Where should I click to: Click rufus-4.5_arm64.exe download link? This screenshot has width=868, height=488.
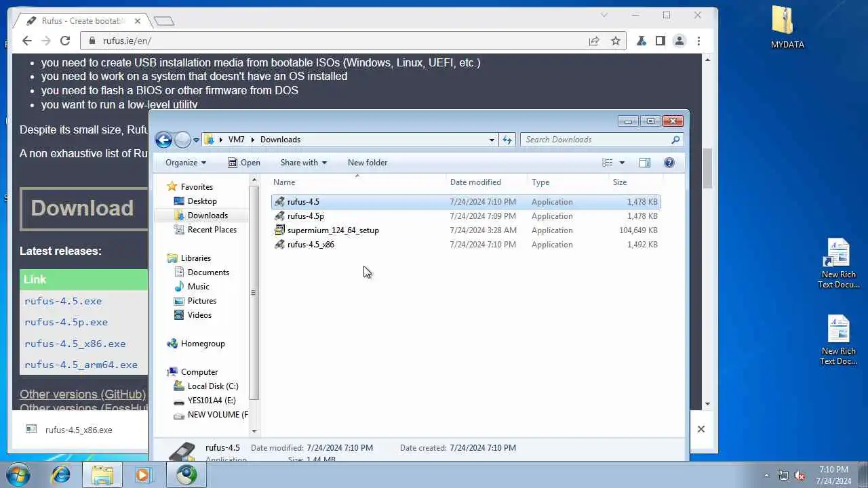point(81,365)
